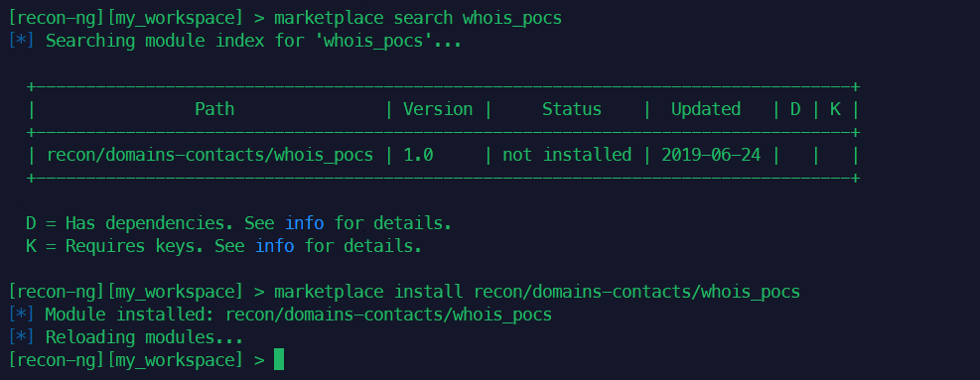Click the 'Module installed' path text

[389, 315]
